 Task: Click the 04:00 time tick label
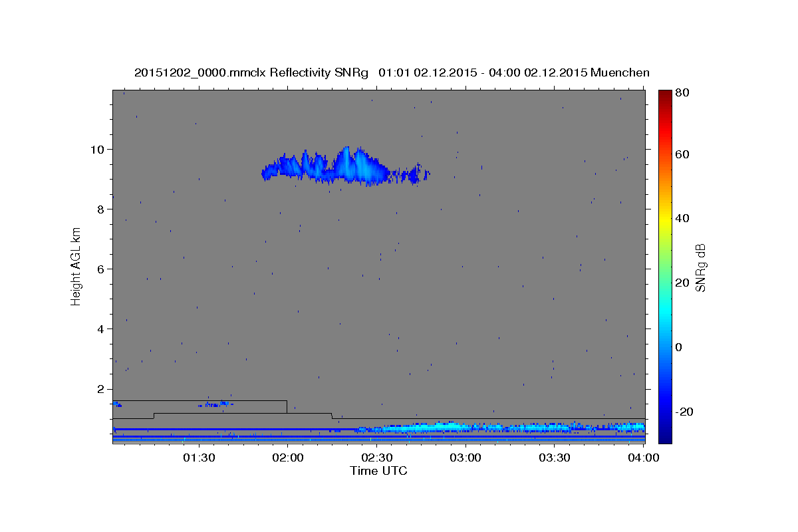click(x=644, y=458)
